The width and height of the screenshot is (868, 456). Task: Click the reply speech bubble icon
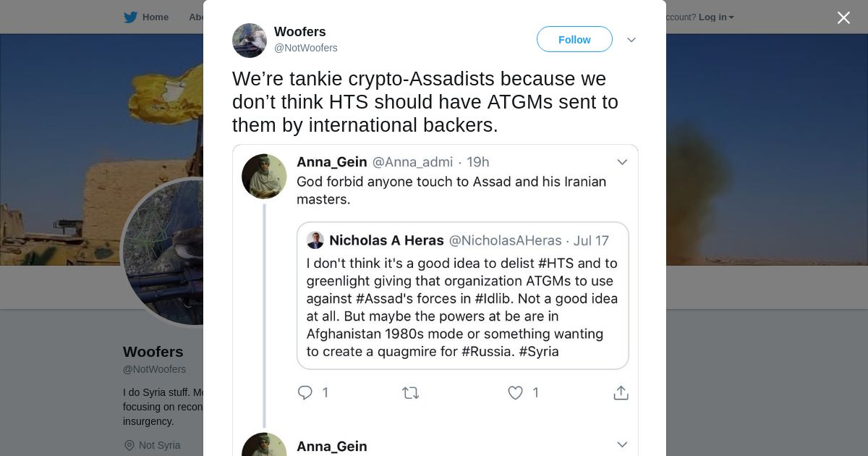(305, 392)
